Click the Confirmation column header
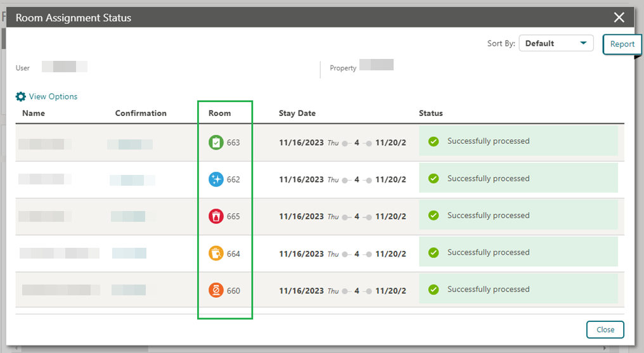644x353 pixels. click(x=141, y=113)
